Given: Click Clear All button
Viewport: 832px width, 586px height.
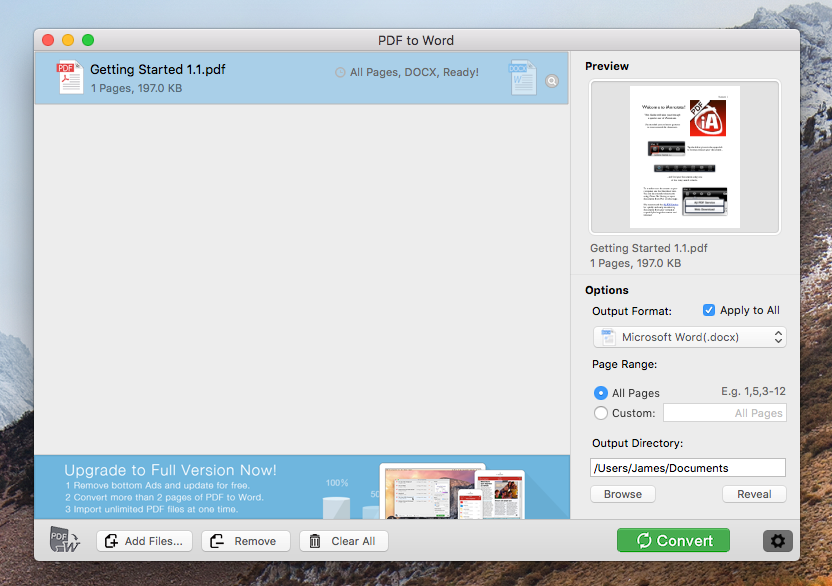Looking at the screenshot, I should [x=344, y=541].
